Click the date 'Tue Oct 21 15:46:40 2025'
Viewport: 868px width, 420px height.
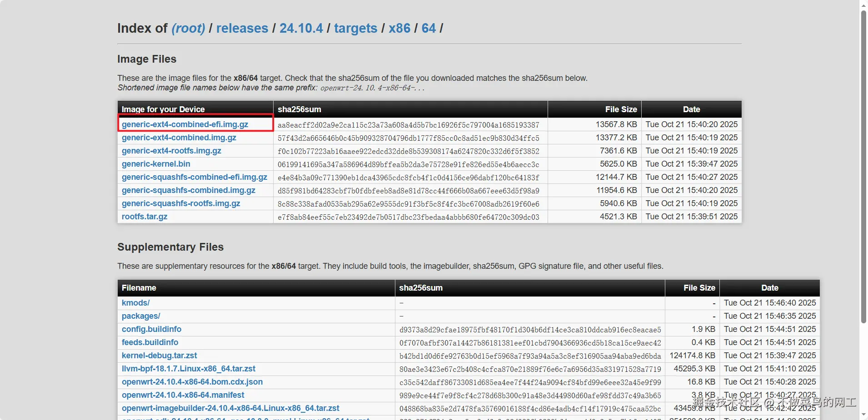(770, 303)
